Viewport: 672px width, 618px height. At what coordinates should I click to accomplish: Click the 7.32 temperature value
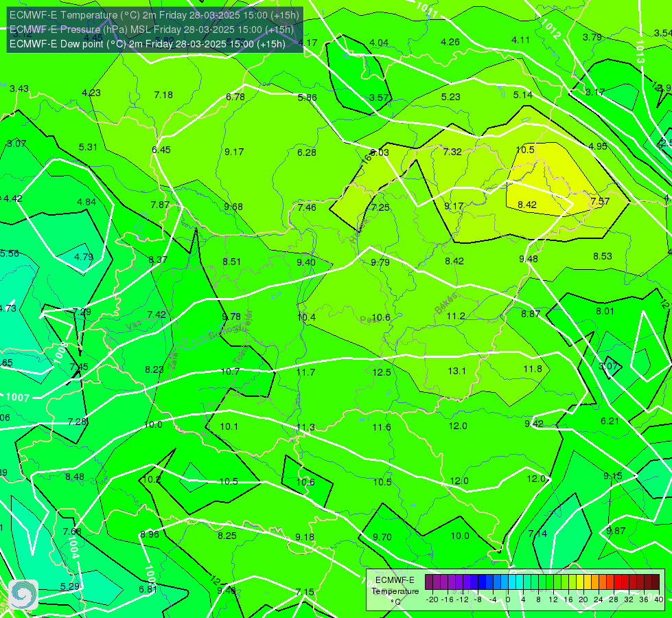coord(452,152)
